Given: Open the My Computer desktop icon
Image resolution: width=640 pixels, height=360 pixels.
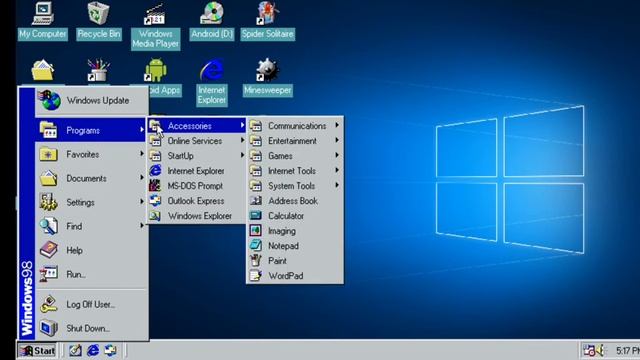Looking at the screenshot, I should coord(43,20).
